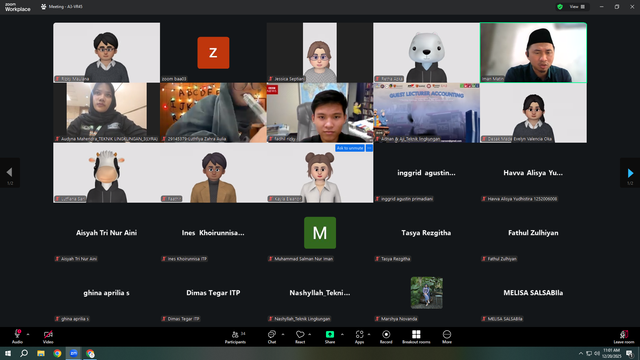Open the taskbar clock and date
Image resolution: width=640 pixels, height=360 pixels.
[x=611, y=353]
